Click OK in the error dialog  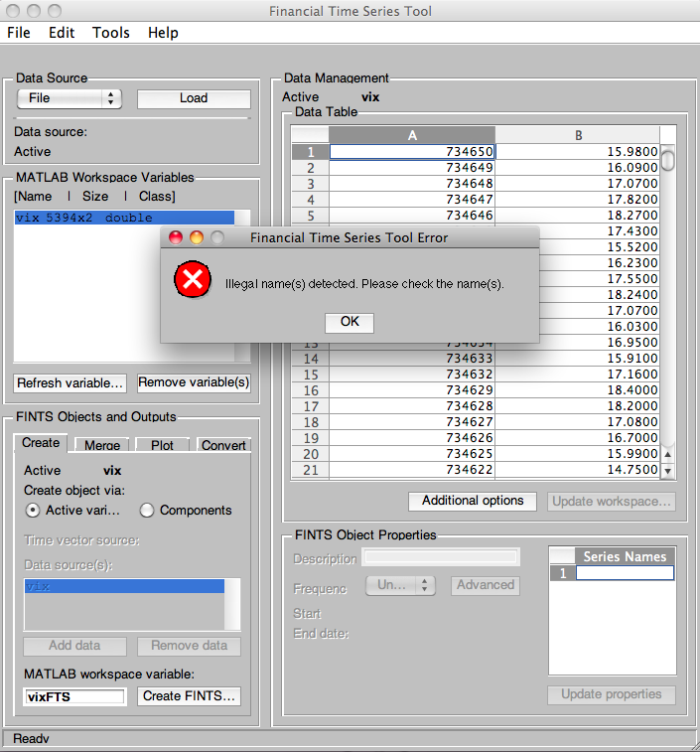point(350,322)
